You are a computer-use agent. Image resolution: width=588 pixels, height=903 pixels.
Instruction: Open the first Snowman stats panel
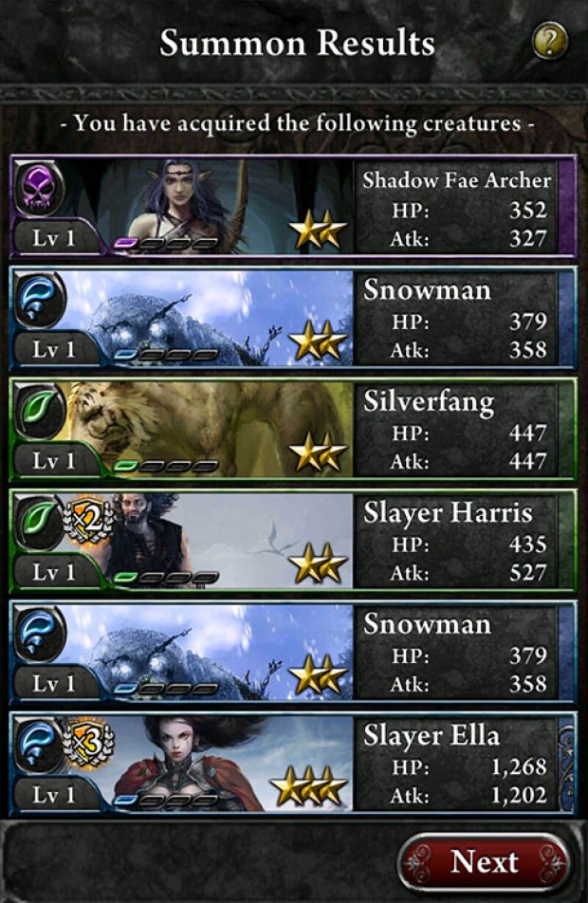coord(456,319)
